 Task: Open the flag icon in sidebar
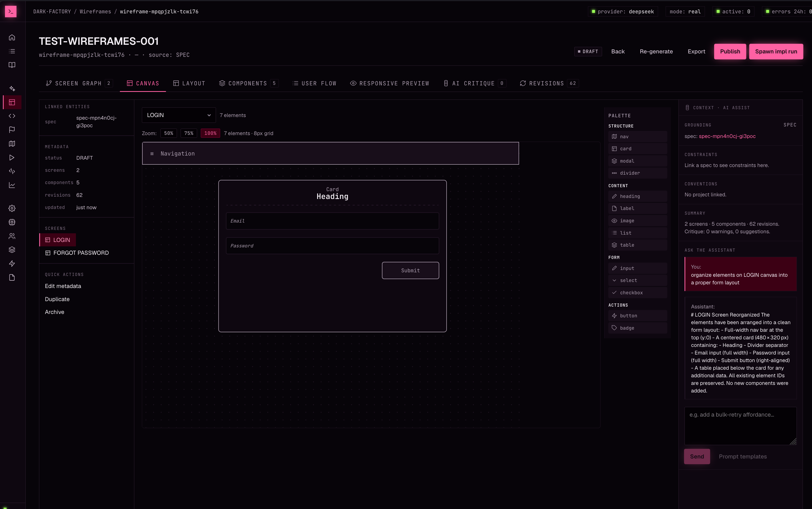(x=12, y=130)
